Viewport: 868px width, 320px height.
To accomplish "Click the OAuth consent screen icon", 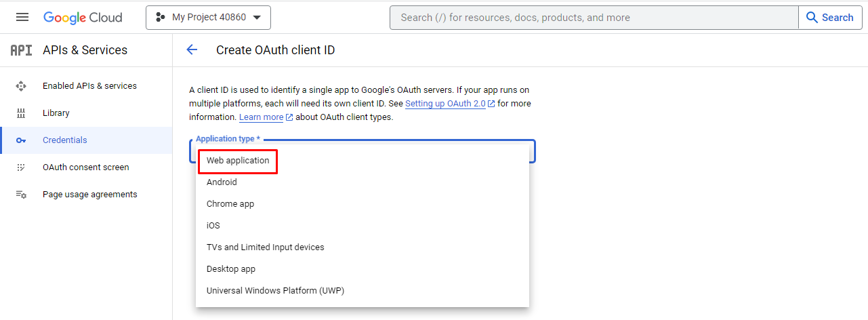I will 21,167.
